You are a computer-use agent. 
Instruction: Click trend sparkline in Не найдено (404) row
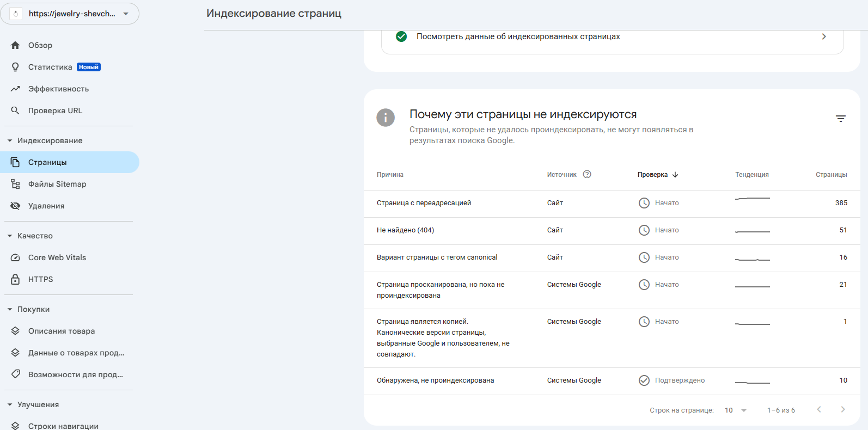coord(753,231)
